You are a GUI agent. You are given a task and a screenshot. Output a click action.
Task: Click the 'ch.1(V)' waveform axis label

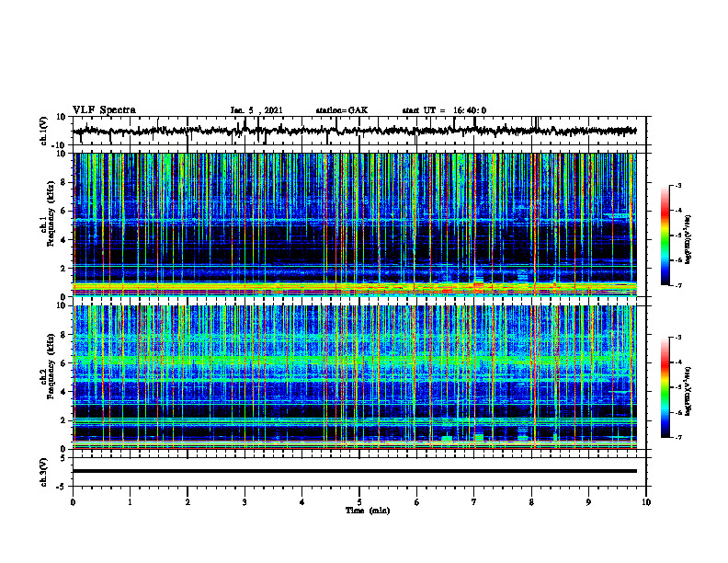coord(44,131)
